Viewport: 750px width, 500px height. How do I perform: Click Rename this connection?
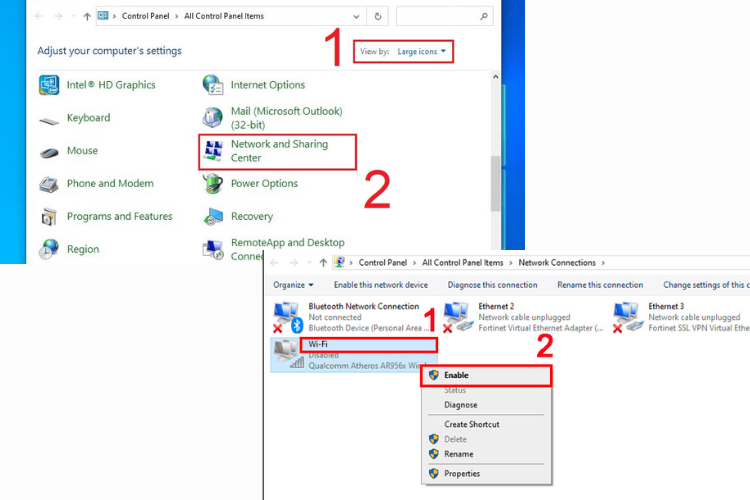(600, 285)
